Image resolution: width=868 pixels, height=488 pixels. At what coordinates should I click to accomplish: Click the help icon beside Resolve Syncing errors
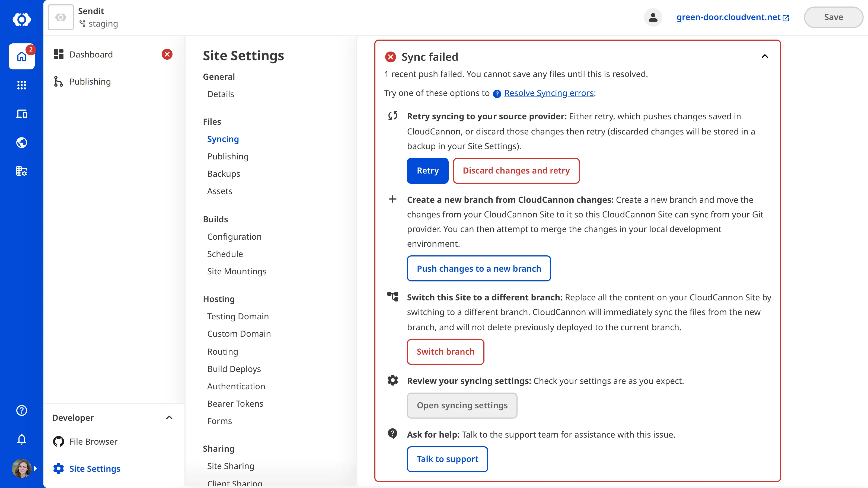pos(497,94)
